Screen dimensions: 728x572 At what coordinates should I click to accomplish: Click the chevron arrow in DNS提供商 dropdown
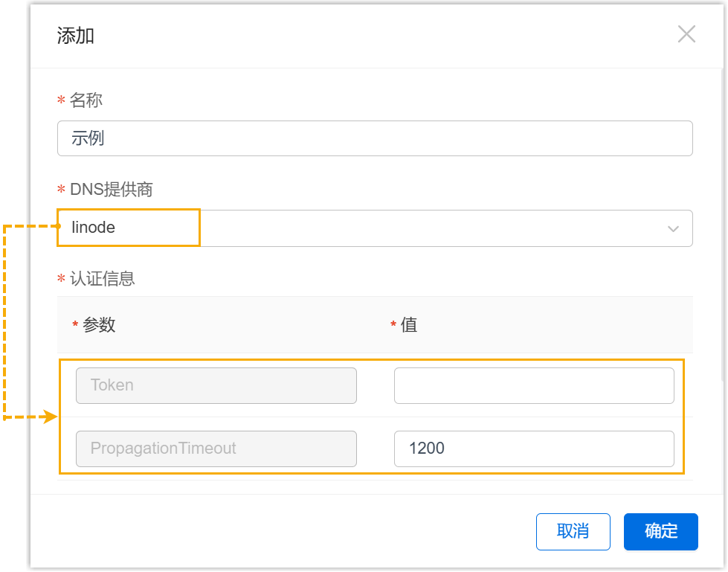[673, 228]
